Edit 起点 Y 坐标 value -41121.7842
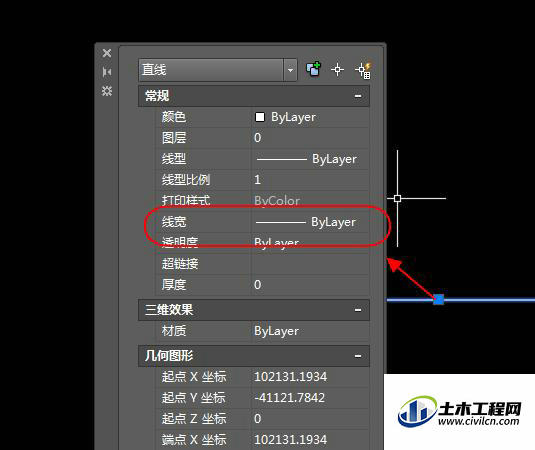The image size is (535, 450). [289, 397]
